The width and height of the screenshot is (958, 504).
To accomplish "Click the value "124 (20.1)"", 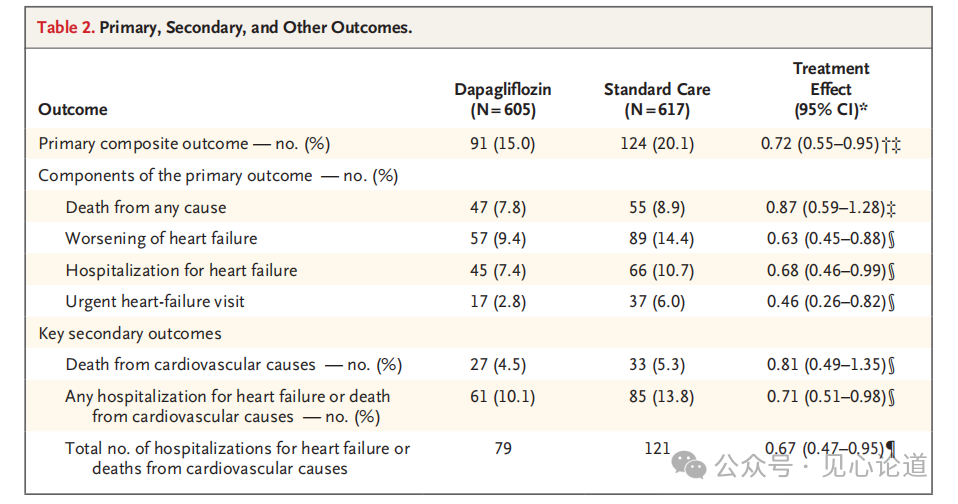I will [x=656, y=144].
